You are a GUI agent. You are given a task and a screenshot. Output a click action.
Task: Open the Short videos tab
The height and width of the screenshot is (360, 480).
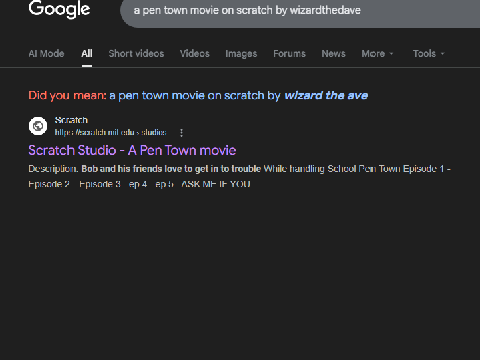(136, 54)
